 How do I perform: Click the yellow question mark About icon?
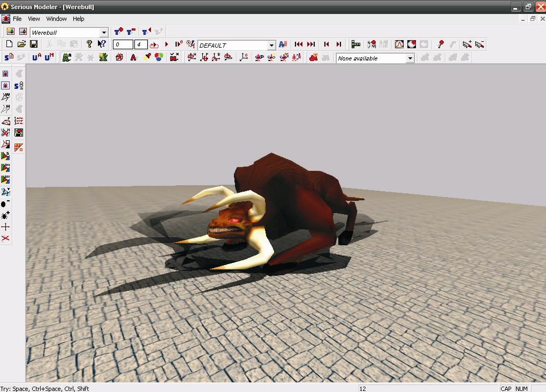[x=89, y=44]
